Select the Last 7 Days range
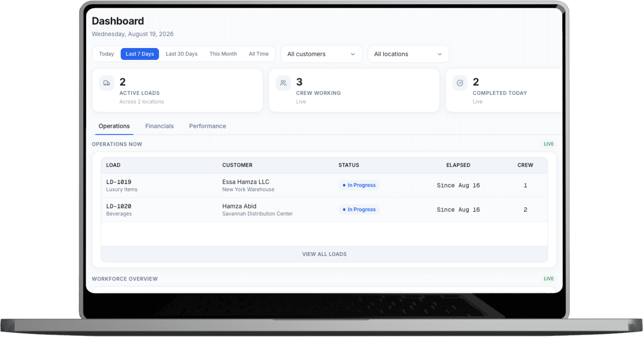 [140, 54]
